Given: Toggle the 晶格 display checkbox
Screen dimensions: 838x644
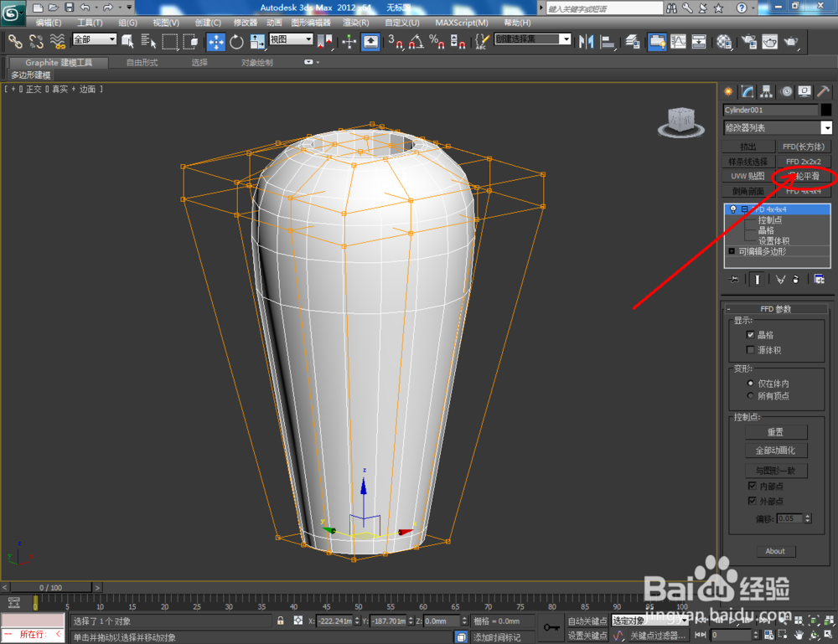Looking at the screenshot, I should tap(750, 334).
